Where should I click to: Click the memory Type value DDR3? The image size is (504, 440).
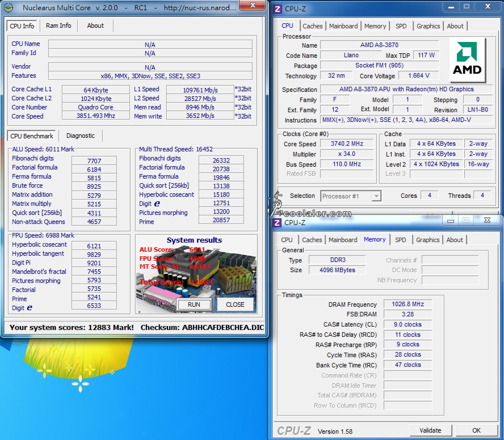pyautogui.click(x=338, y=260)
